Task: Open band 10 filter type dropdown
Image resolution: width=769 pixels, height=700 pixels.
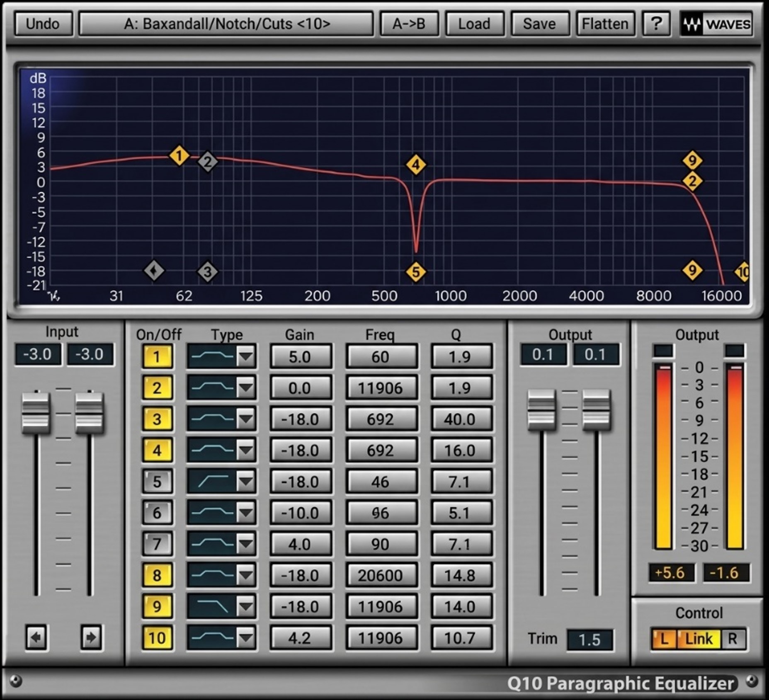Action: (246, 637)
